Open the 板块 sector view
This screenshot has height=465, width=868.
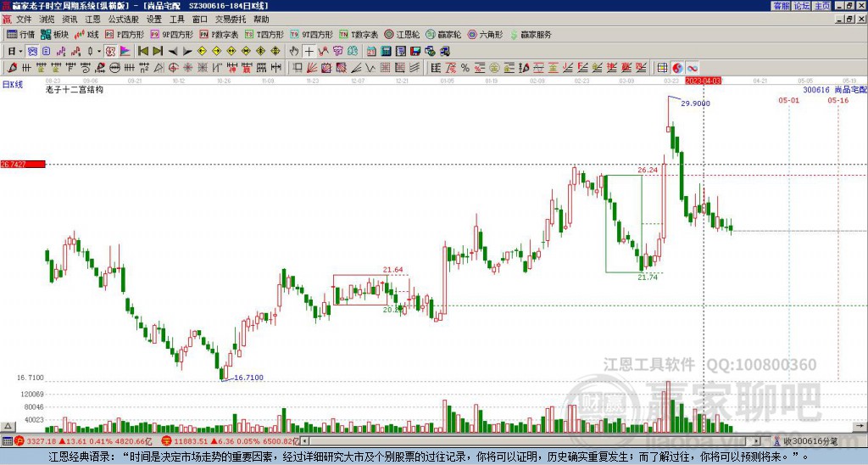55,34
